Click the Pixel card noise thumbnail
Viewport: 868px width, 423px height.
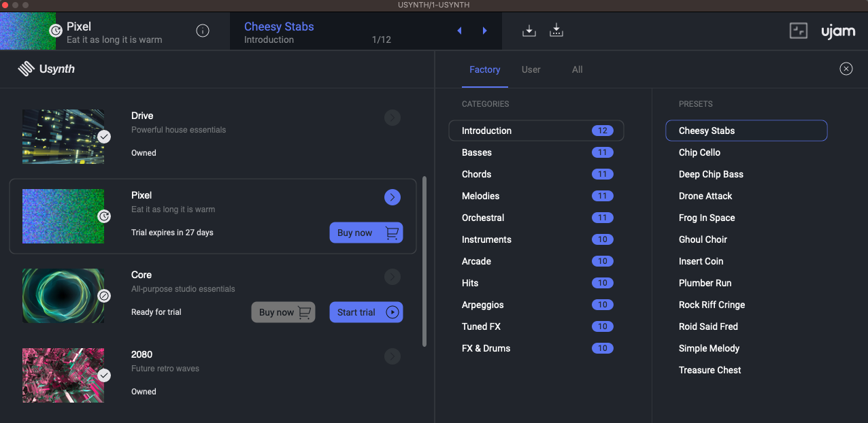coord(63,216)
